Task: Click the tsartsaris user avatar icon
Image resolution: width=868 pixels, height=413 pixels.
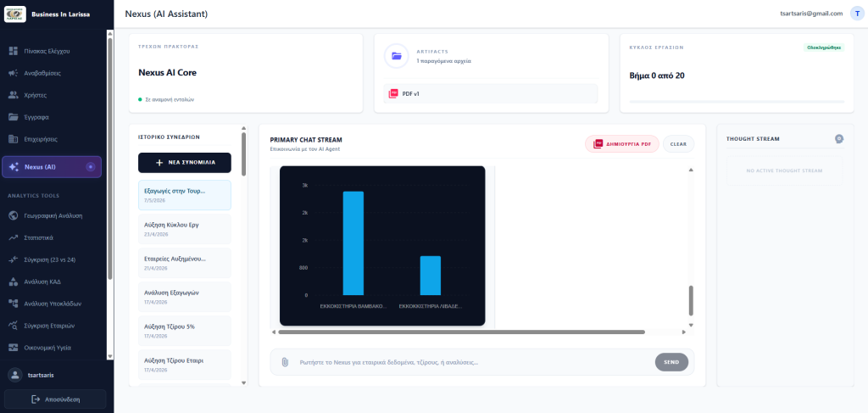Action: [x=15, y=375]
